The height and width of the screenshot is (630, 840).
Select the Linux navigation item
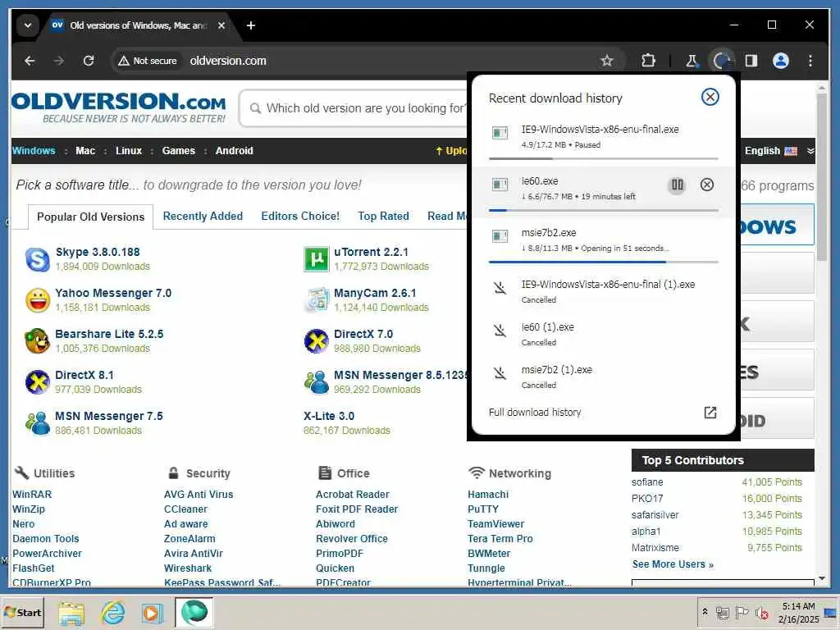(129, 151)
